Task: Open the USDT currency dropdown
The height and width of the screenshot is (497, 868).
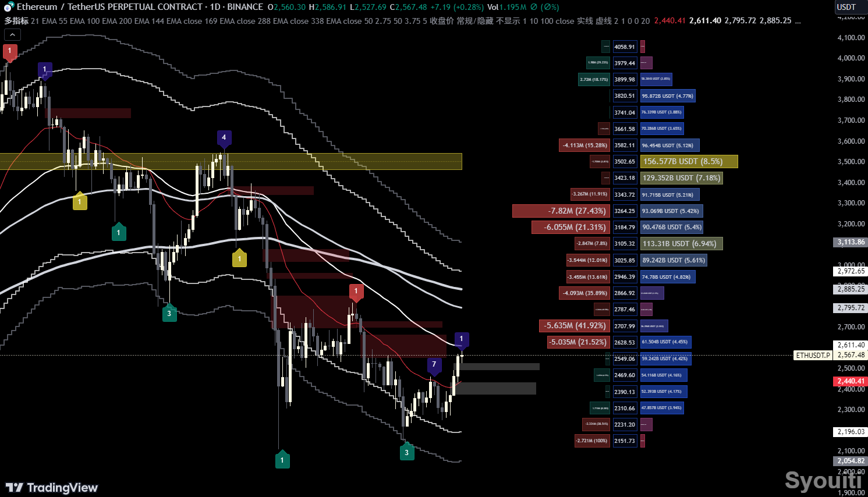Action: click(x=850, y=7)
